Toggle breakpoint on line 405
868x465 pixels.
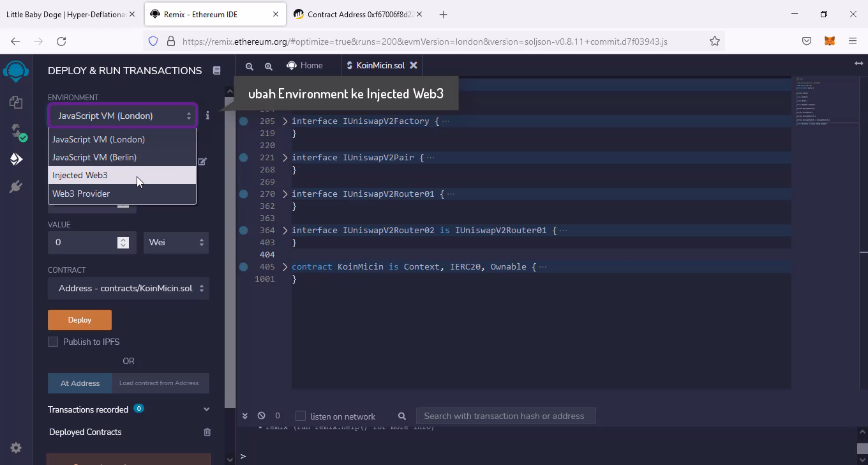244,267
